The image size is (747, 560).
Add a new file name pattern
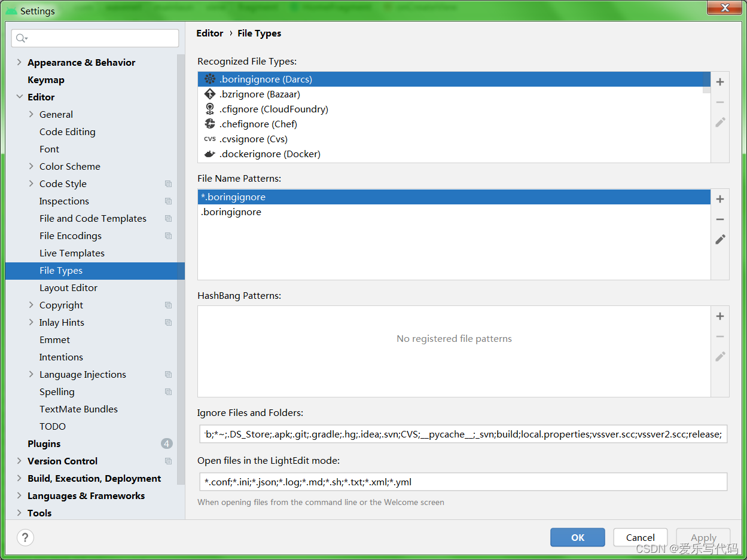(x=720, y=199)
